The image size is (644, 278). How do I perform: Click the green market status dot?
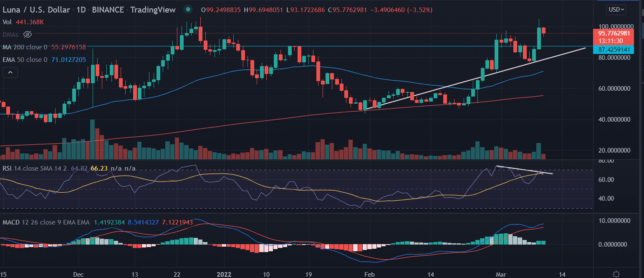tap(189, 9)
